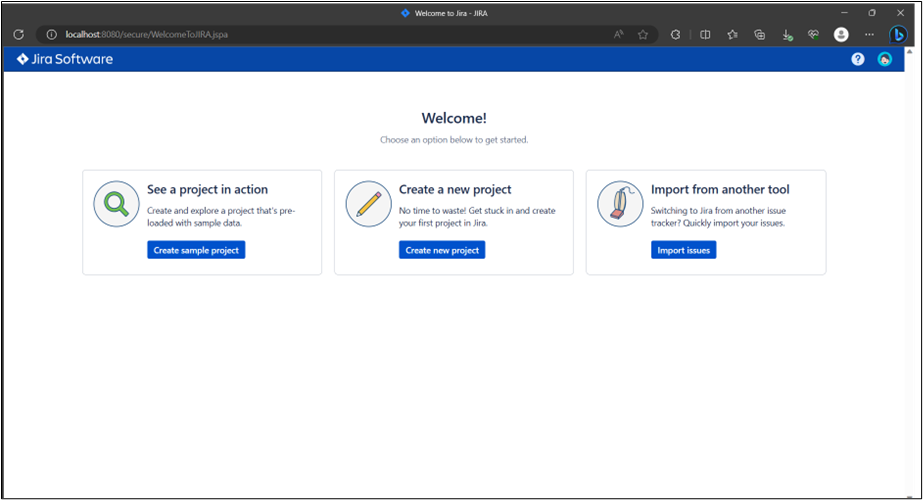
Task: Open browser extensions icon
Action: pos(675,34)
